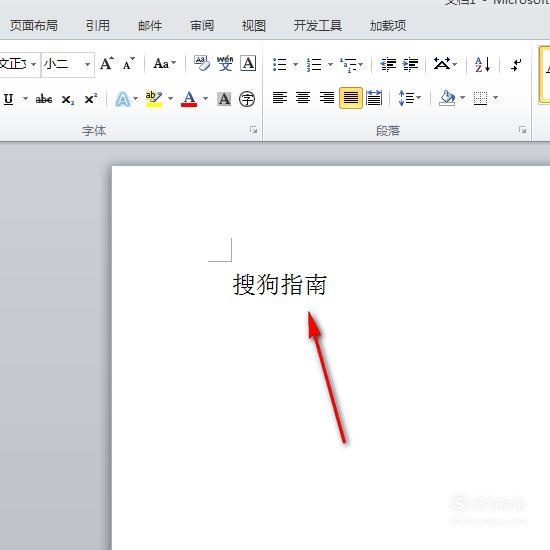Apply the yellow text highlight color
The width and height of the screenshot is (550, 550).
pos(154,99)
